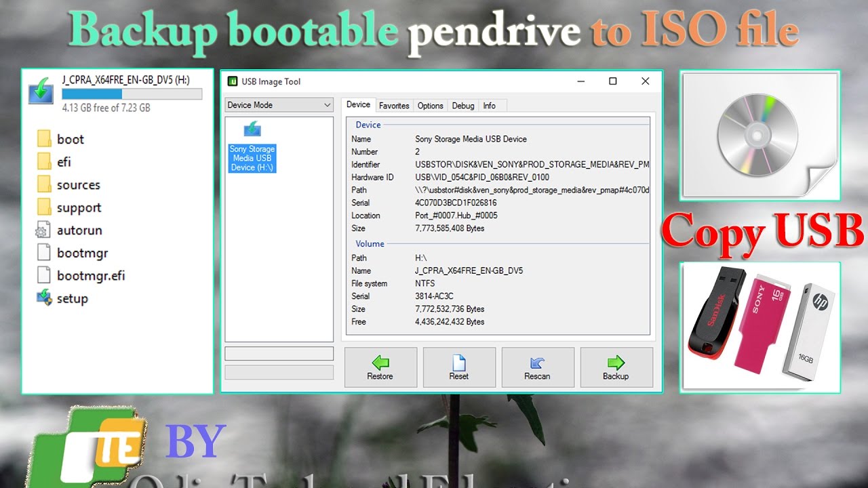Click the serial value 4C070D3BCD1F026816
The height and width of the screenshot is (488, 868).
tap(456, 203)
